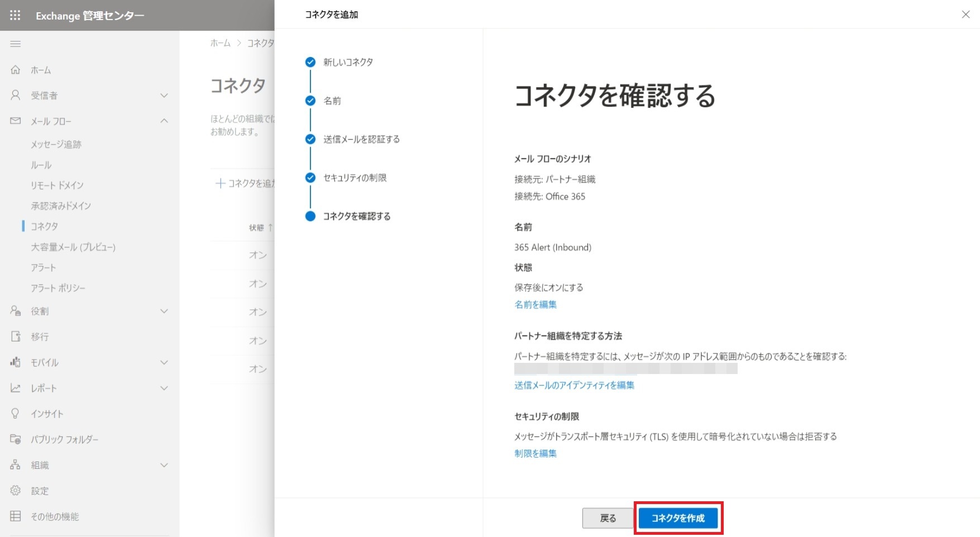Screen dimensions: 980x537
Task: Click the レポート chart icon
Action: (x=16, y=388)
